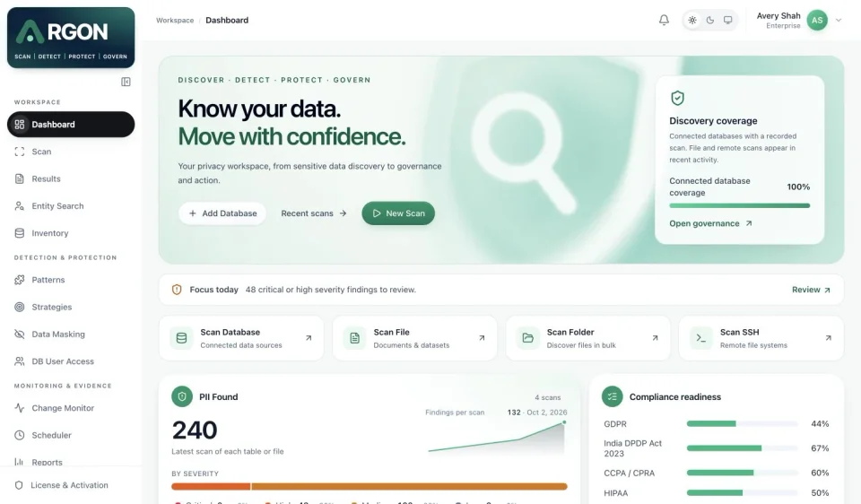Click the 240 PII count
The width and height of the screenshot is (861, 504).
[195, 430]
